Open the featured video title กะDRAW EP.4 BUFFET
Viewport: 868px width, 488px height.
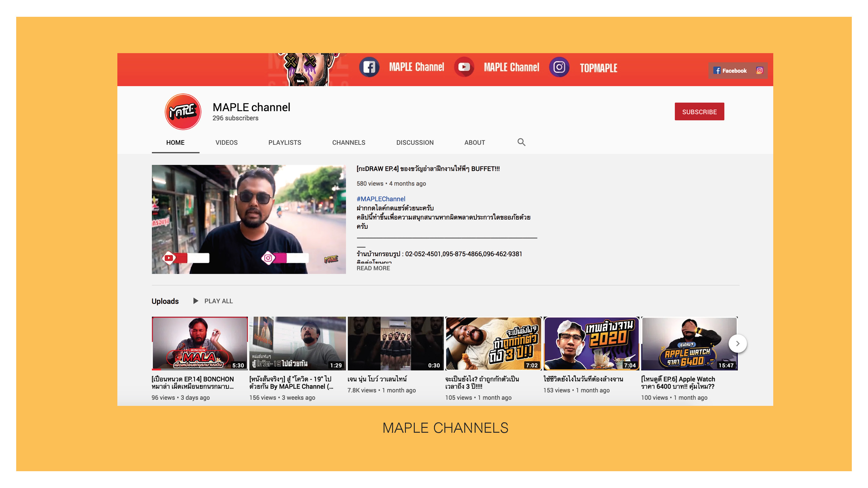[428, 169]
